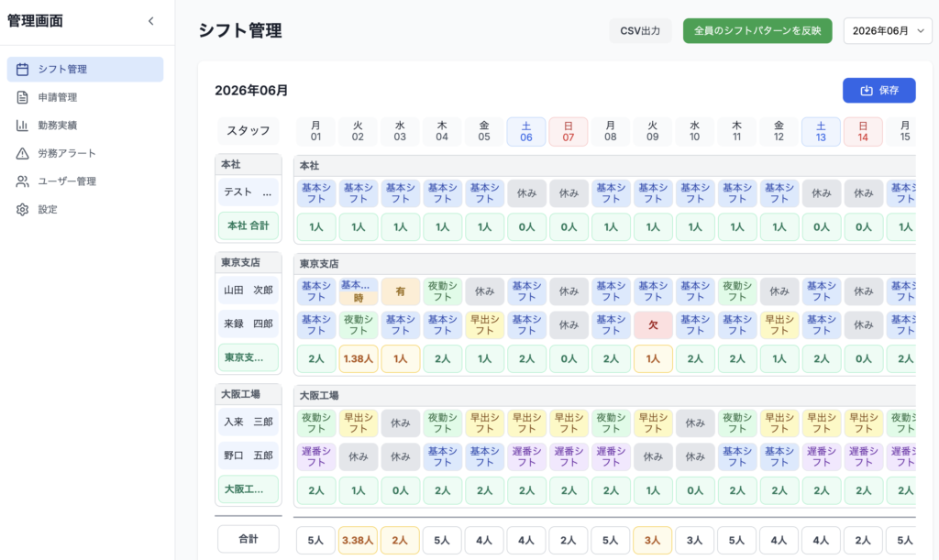Click the 本社 合計 label
This screenshot has width=939, height=560.
click(248, 226)
